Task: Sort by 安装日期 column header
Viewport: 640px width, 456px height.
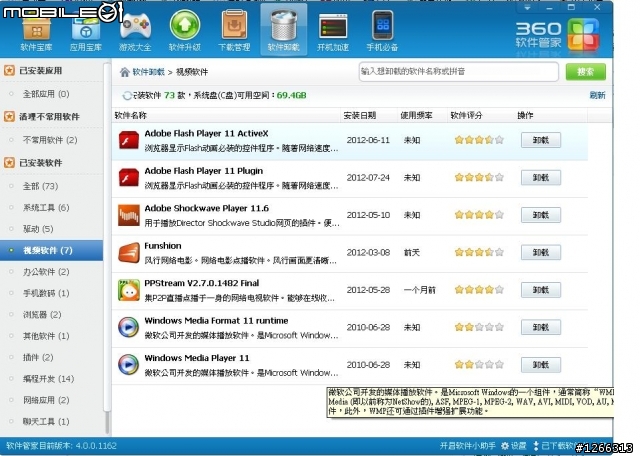Action: coord(369,116)
